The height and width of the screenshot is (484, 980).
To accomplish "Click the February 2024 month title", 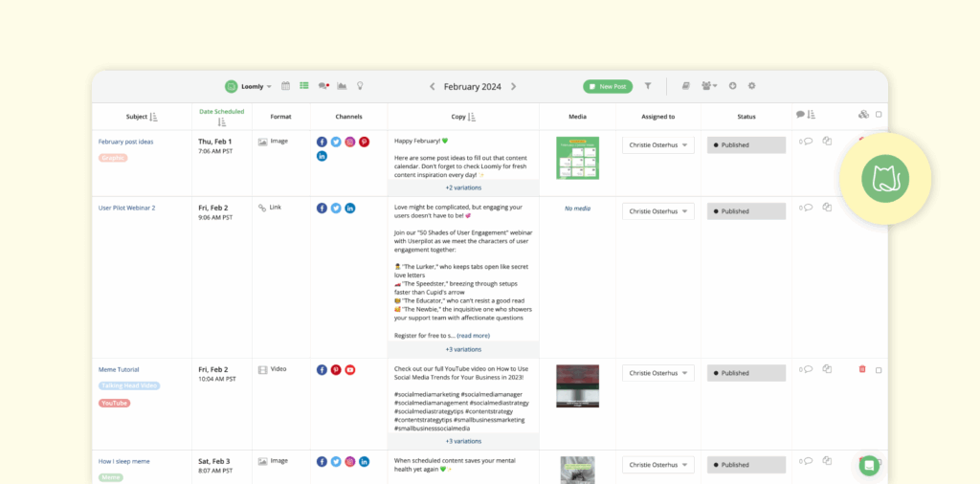I will pos(473,87).
